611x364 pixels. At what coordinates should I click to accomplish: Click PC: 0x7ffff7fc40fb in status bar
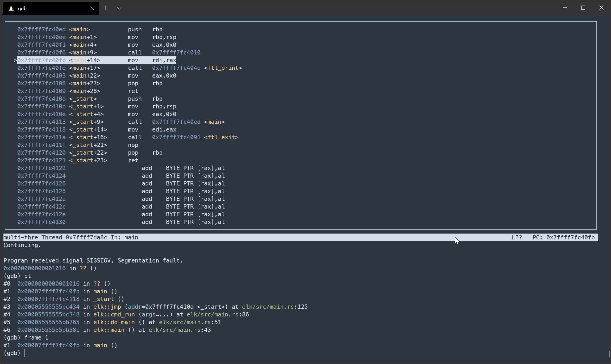pos(563,238)
